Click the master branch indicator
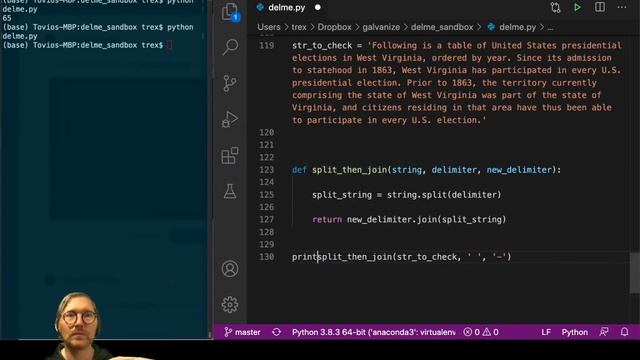 point(242,332)
